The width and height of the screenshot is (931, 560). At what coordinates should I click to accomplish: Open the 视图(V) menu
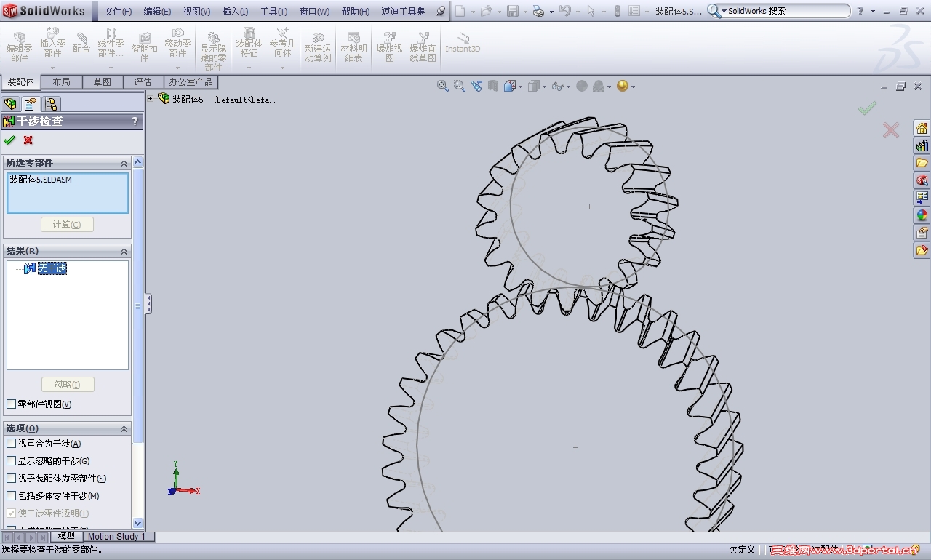[x=196, y=12]
